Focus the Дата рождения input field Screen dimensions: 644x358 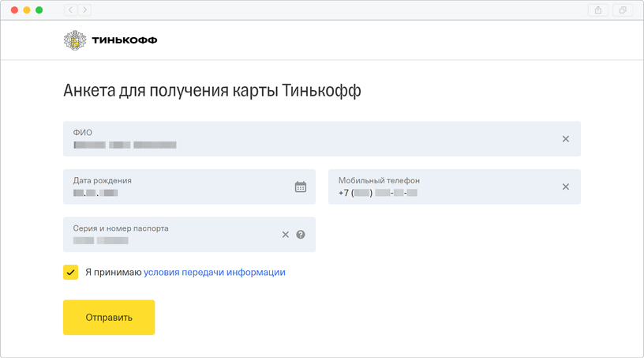[x=189, y=187]
